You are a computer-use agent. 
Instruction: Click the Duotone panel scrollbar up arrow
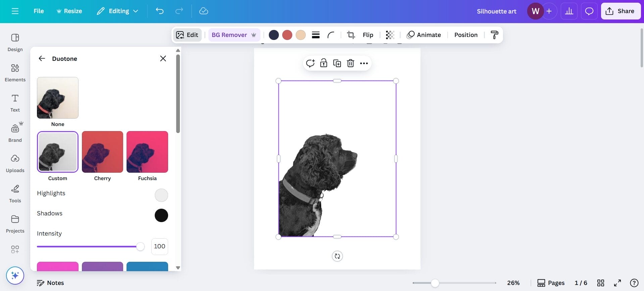pyautogui.click(x=178, y=50)
